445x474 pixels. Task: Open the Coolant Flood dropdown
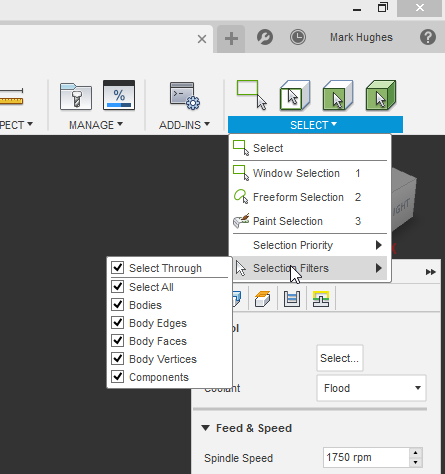click(371, 388)
